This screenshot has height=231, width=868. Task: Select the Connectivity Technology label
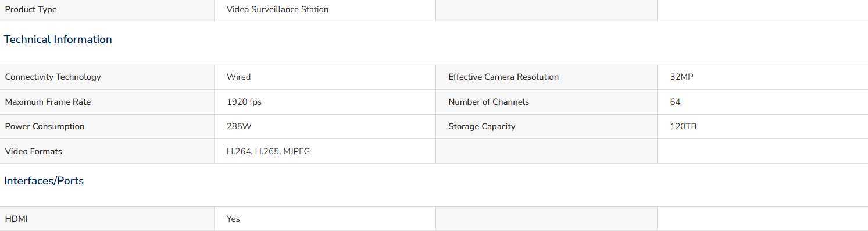tap(53, 77)
